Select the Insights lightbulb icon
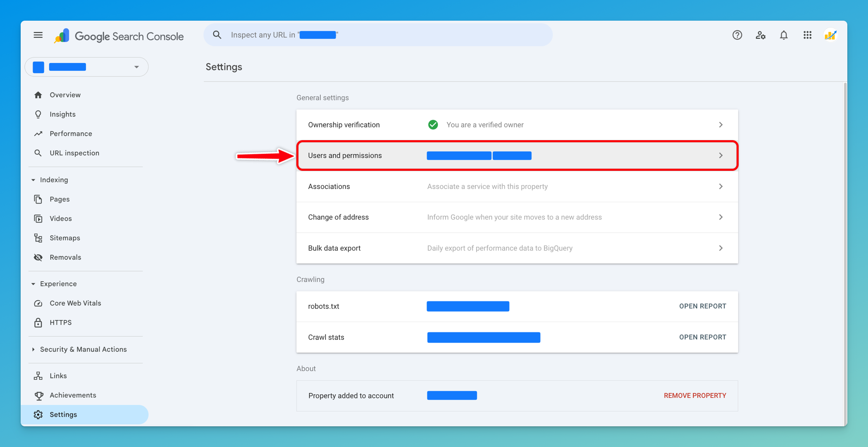Viewport: 868px width, 447px height. [38, 114]
